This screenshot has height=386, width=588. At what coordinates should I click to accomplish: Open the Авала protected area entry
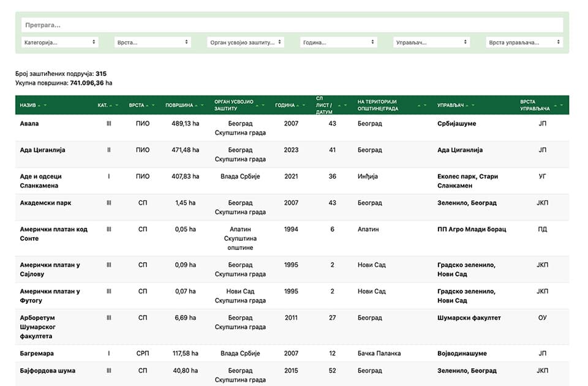[29, 124]
